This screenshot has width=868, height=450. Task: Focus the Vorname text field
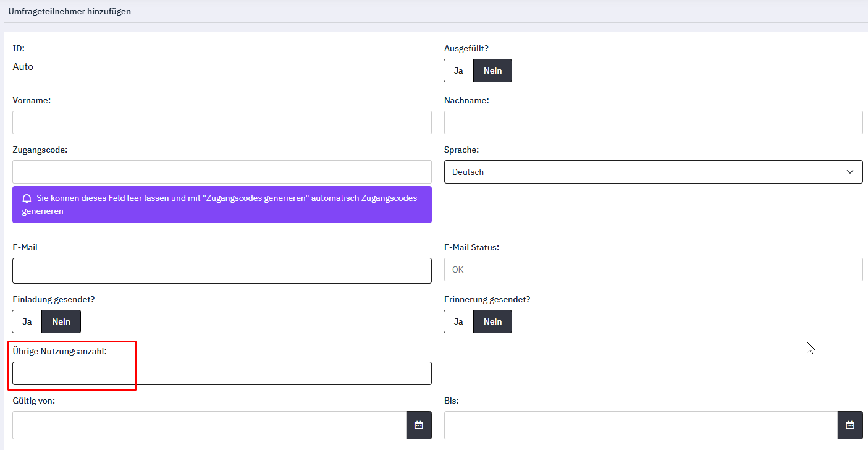222,122
